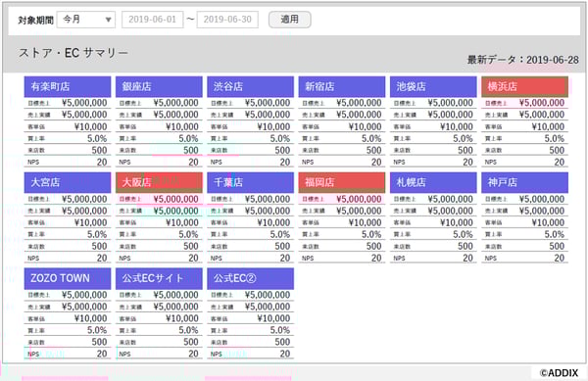Click 大宮店's 目標売上 ¥5,000,000 value
The width and height of the screenshot is (588, 381).
[84, 199]
